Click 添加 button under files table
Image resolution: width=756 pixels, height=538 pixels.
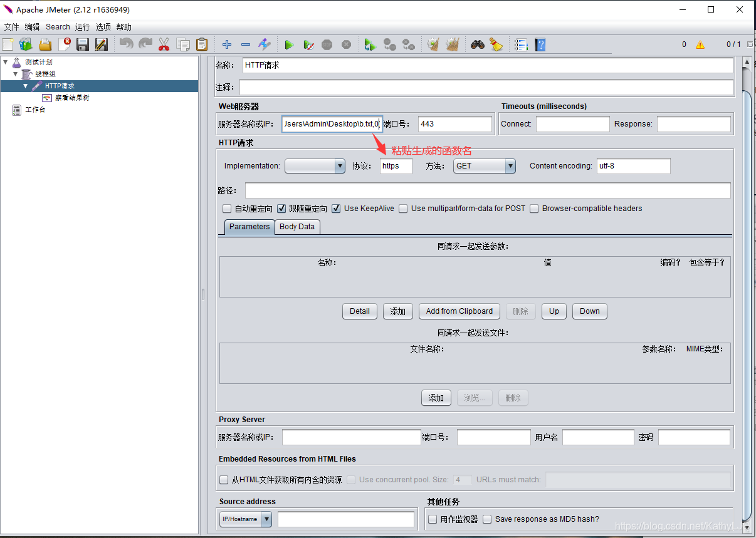click(x=436, y=398)
